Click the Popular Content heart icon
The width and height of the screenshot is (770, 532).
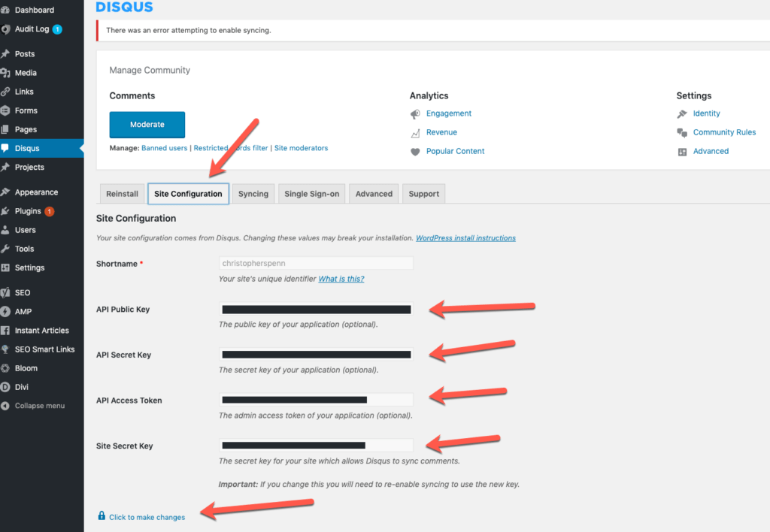[x=415, y=152]
